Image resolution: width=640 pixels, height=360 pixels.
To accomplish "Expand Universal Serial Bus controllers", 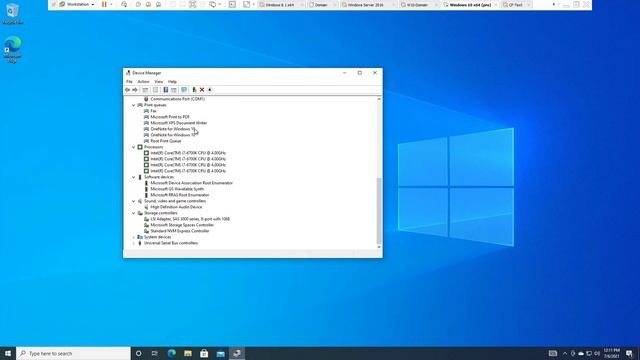I will coord(133,243).
